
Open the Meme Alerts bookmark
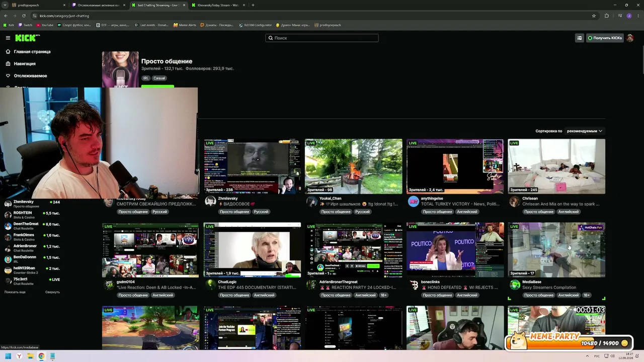coord(185,25)
